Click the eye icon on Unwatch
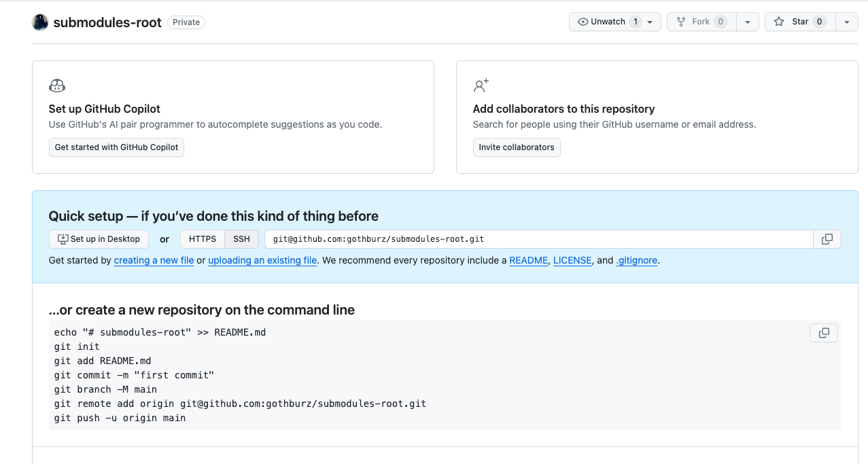868x464 pixels. click(583, 21)
